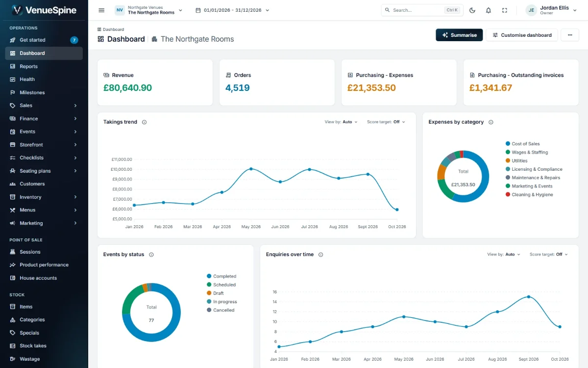The width and height of the screenshot is (588, 368).
Task: Click the hamburger menu icon in header
Action: [x=101, y=10]
